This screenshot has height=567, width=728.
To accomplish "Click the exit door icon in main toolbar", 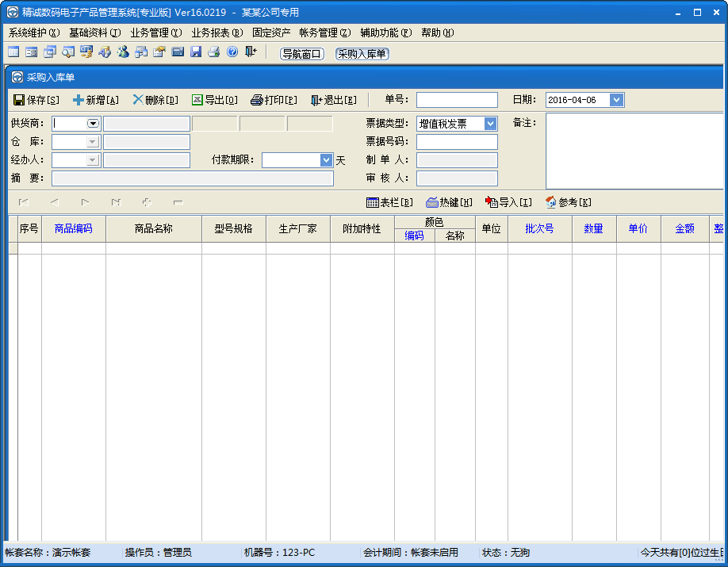I will click(x=251, y=52).
